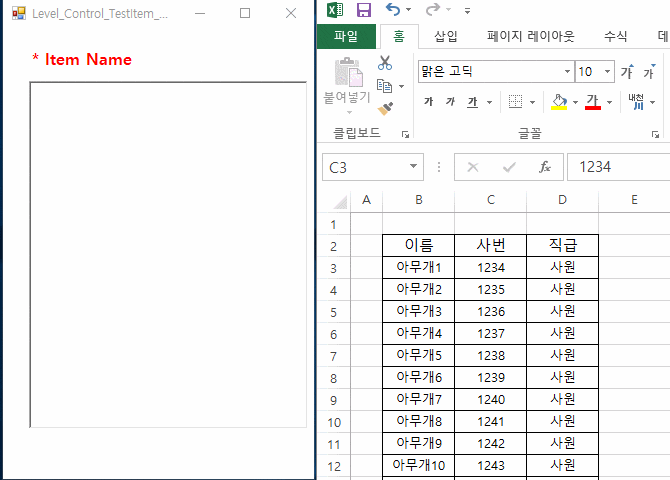Open the font color dropdown arrow
This screenshot has width=670, height=480.
609,102
